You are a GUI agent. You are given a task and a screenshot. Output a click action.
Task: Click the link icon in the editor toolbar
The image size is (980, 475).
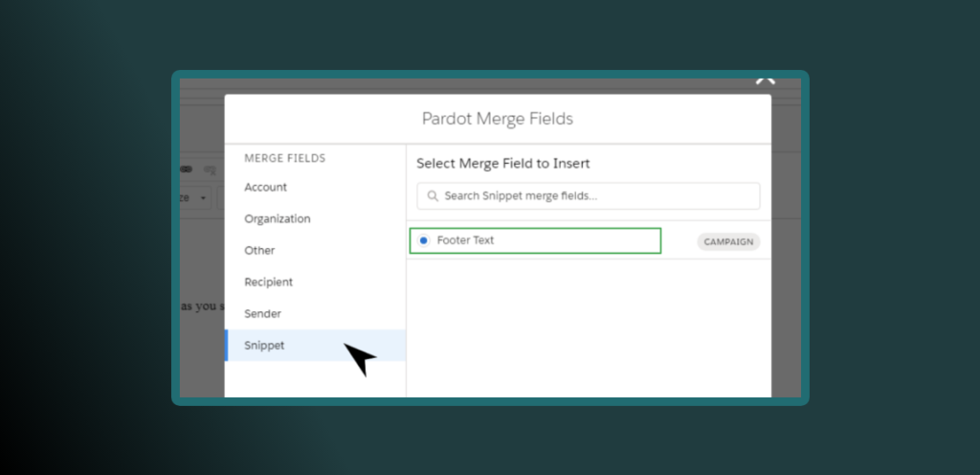[186, 169]
